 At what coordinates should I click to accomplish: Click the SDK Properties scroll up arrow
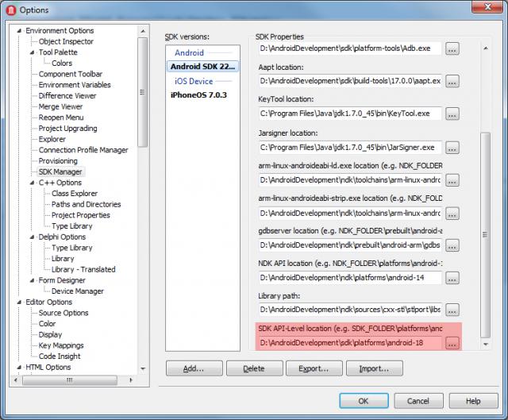tap(486, 48)
